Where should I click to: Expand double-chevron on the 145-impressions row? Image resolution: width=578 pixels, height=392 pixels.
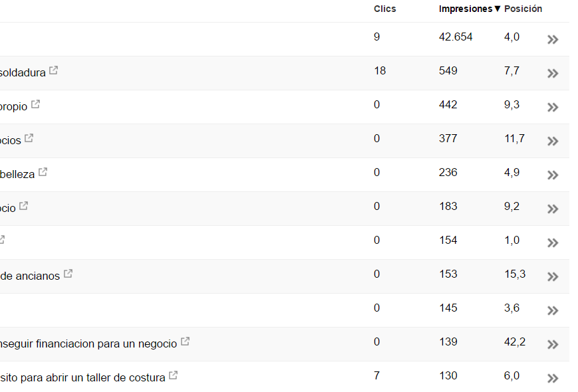point(553,310)
